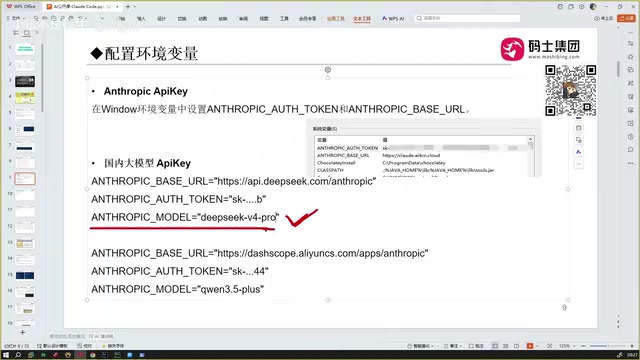The width and height of the screenshot is (640, 360).
Task: Switch to the 开始 ribbon tab
Action: click(122, 19)
